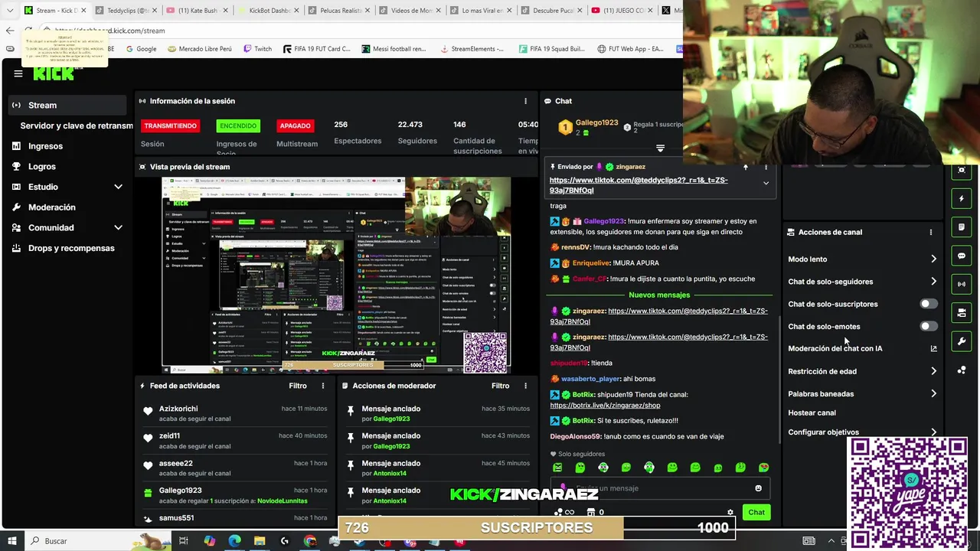This screenshot has width=980, height=551.
Task: Open Filtro in Acciones de moderador
Action: click(500, 386)
